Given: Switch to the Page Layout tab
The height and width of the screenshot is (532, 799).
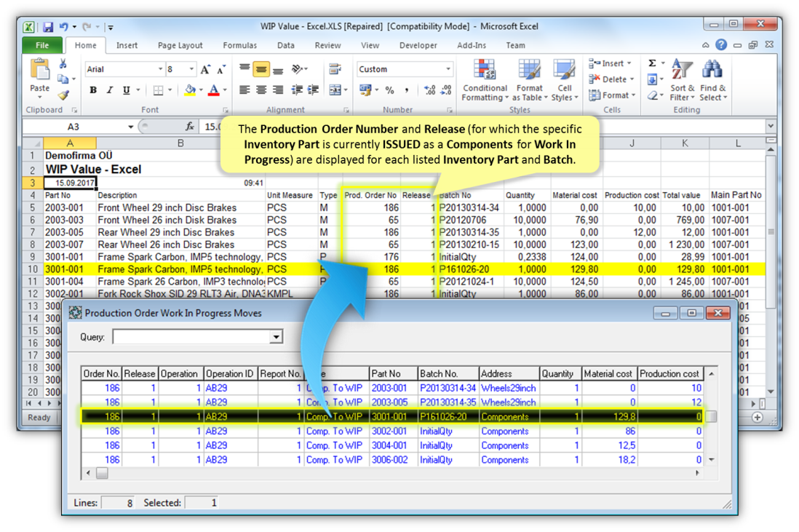Looking at the screenshot, I should point(180,45).
